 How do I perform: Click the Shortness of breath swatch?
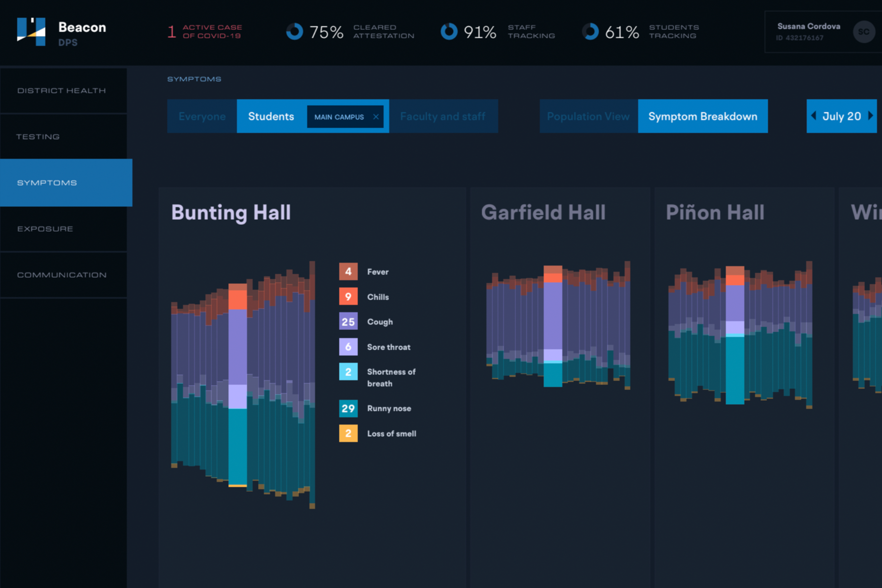pos(348,372)
